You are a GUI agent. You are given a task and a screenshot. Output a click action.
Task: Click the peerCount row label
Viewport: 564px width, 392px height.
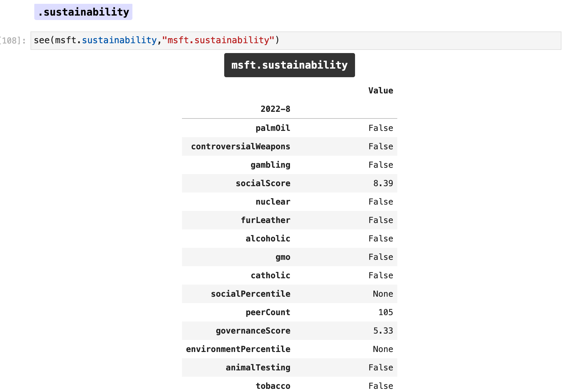tap(268, 312)
